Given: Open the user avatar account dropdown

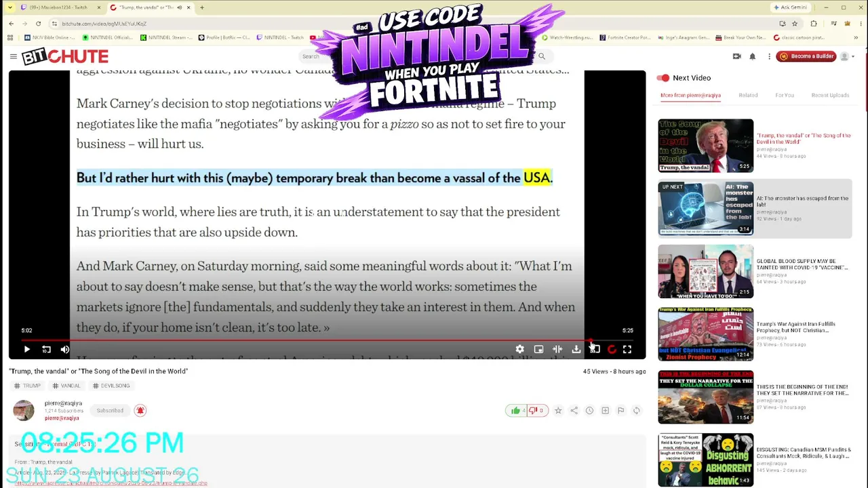Looking at the screenshot, I should click(847, 56).
